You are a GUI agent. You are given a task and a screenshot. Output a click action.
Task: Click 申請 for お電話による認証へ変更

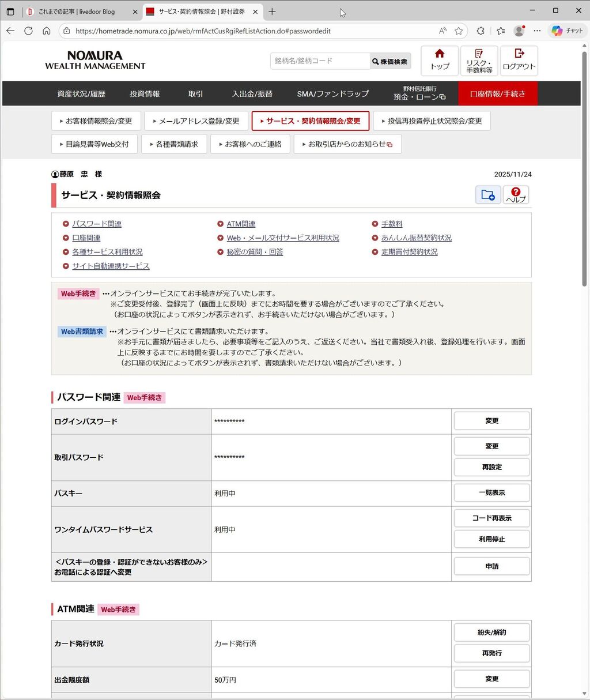coord(491,566)
